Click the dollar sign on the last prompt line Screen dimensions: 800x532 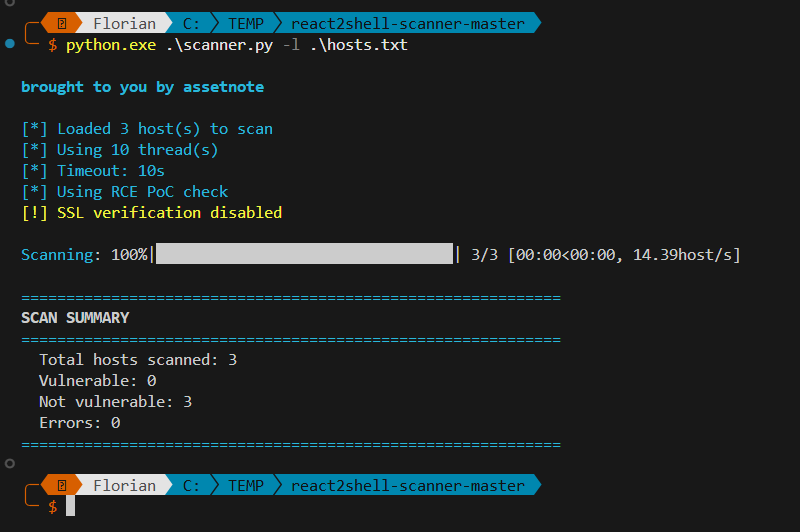click(53, 507)
